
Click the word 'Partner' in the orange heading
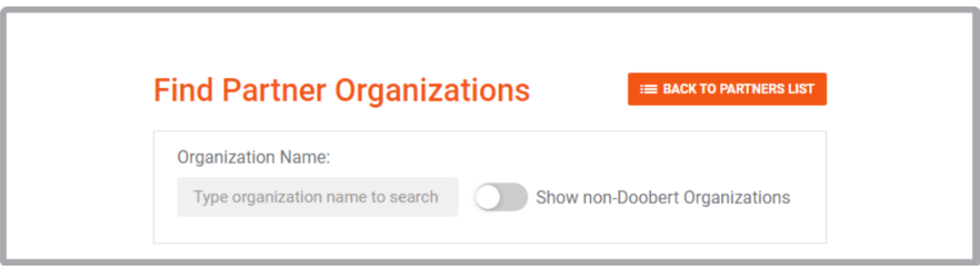point(274,90)
